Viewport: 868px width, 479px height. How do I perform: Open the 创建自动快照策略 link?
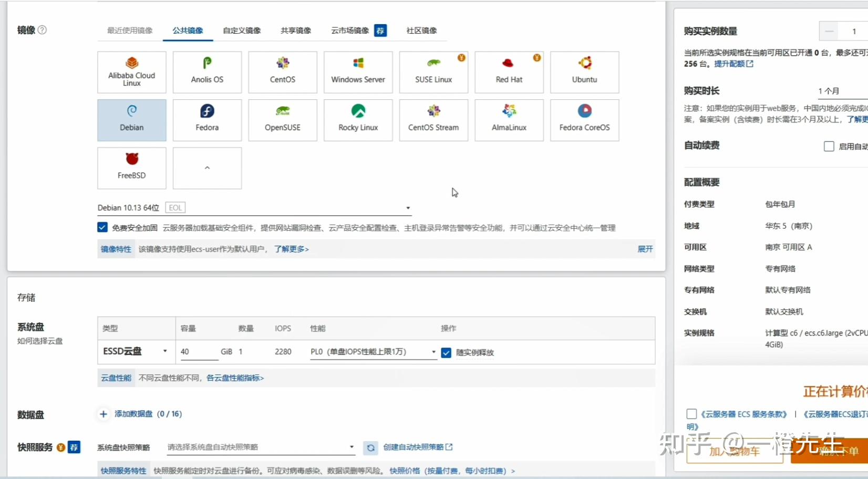(418, 447)
